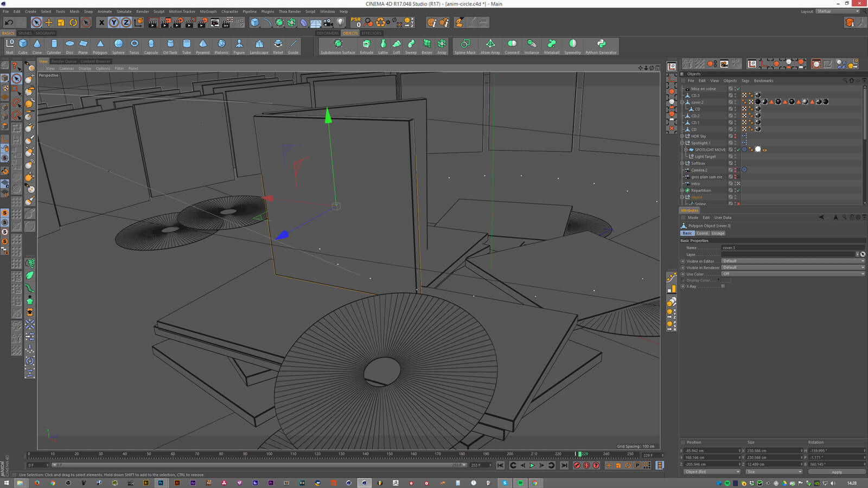This screenshot has width=868, height=488.
Task: Open User Data in Attributes panel
Action: (723, 217)
